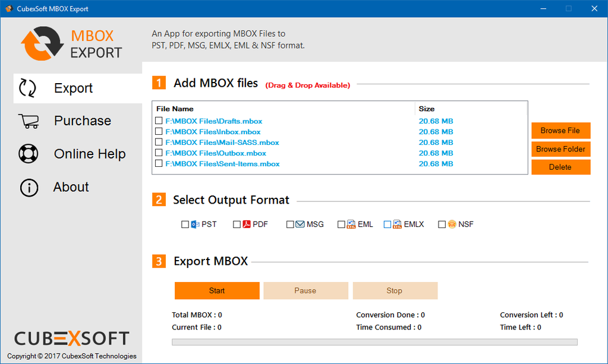Click the Stop button

coord(395,291)
